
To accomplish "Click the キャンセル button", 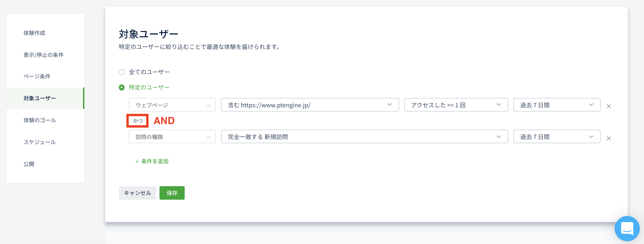I will pyautogui.click(x=138, y=193).
